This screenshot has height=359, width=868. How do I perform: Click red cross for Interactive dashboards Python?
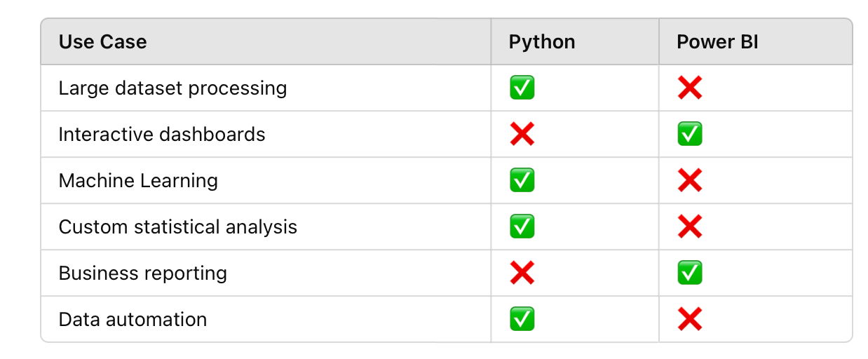(x=522, y=135)
